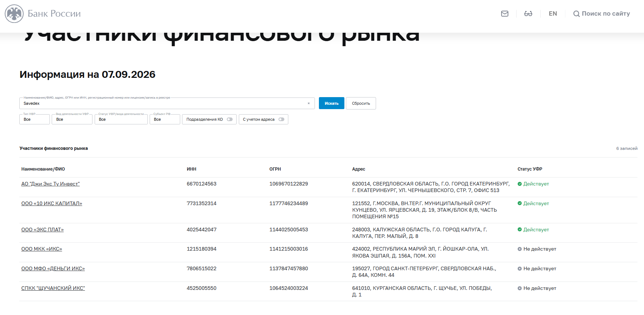Open СПКК "ЩУЧАНСКИЙ ИКС" entry
The height and width of the screenshot is (315, 644).
[53, 288]
